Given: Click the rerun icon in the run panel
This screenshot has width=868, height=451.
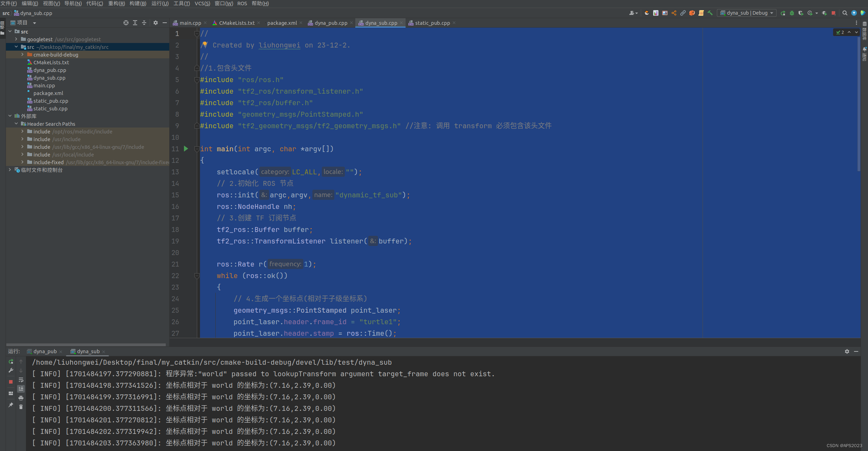Looking at the screenshot, I should pos(11,362).
